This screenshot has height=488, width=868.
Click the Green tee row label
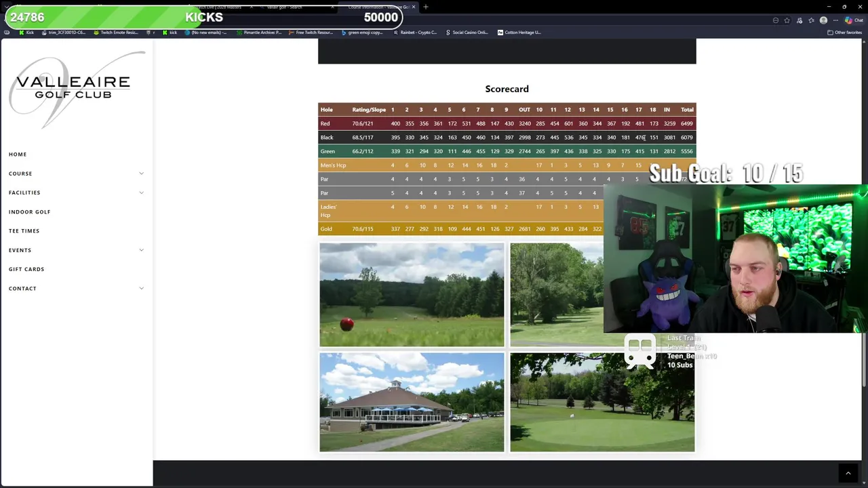click(x=328, y=151)
